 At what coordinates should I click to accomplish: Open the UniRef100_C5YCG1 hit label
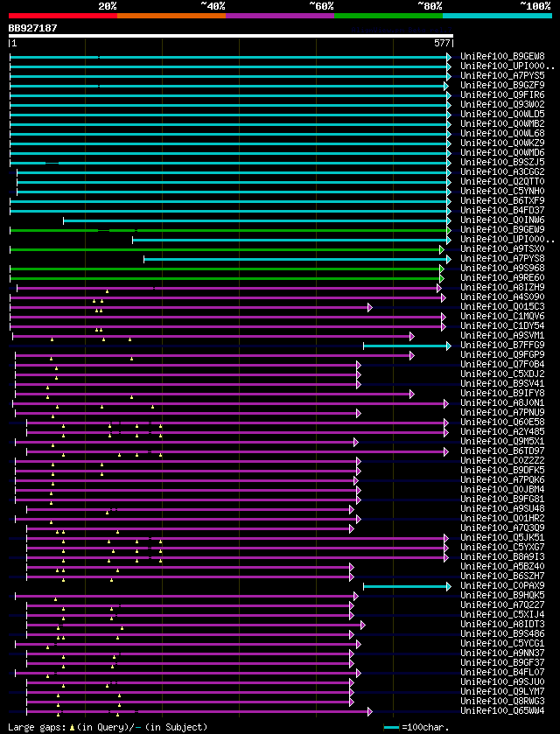[x=502, y=644]
